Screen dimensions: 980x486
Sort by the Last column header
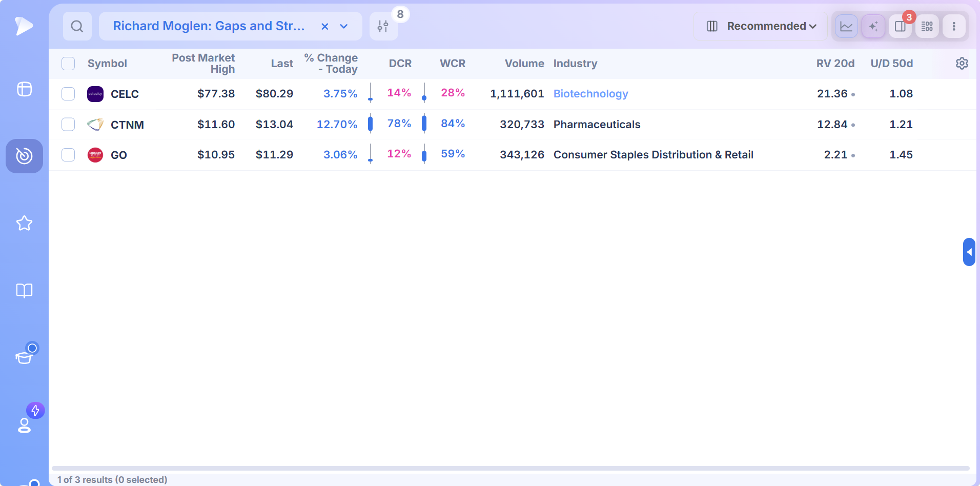click(x=282, y=64)
